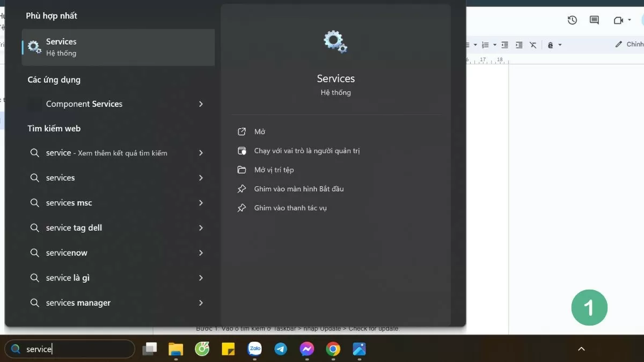Launch Telegram from the taskbar

point(281,349)
